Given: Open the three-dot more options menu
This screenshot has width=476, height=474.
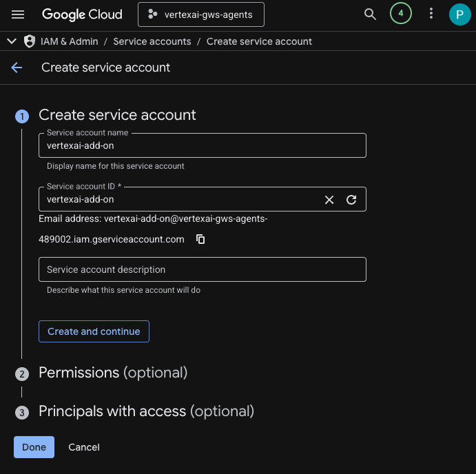Looking at the screenshot, I should tap(431, 14).
